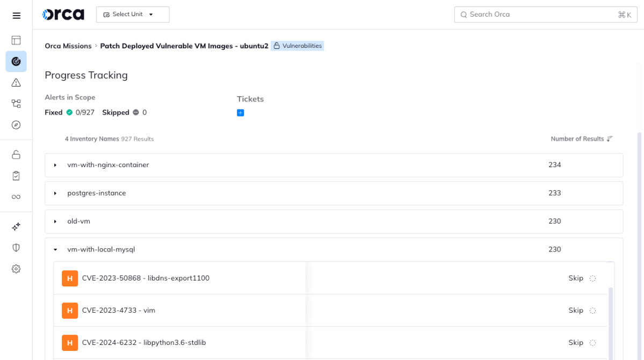Open the Orca Missions target icon

coord(16,61)
